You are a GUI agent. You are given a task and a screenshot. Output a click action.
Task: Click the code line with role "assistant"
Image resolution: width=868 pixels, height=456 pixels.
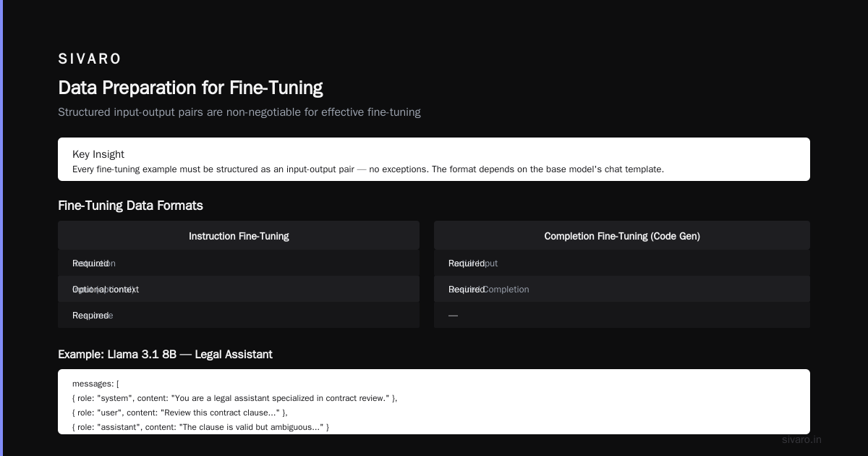[x=201, y=427]
